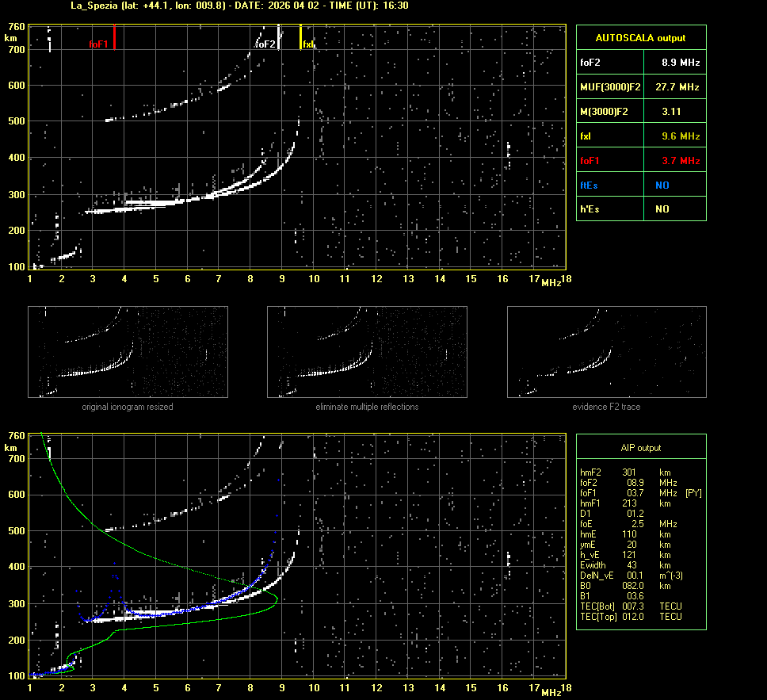767x700 pixels.
Task: Click the yellow fxI 9.6 MHz value
Action: click(x=680, y=136)
